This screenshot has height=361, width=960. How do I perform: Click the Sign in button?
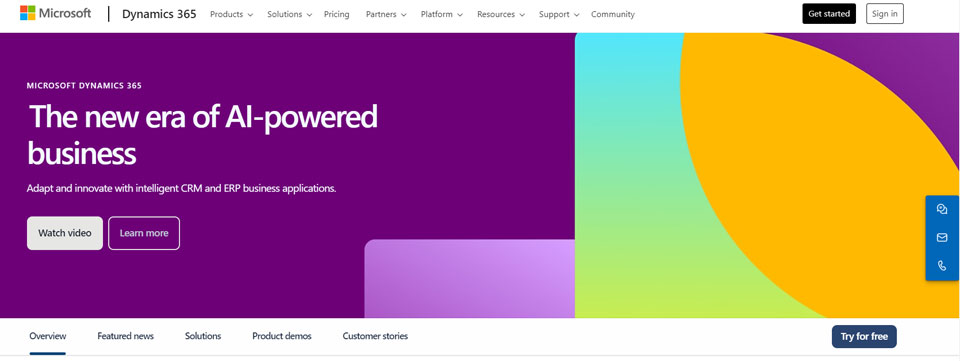(885, 13)
